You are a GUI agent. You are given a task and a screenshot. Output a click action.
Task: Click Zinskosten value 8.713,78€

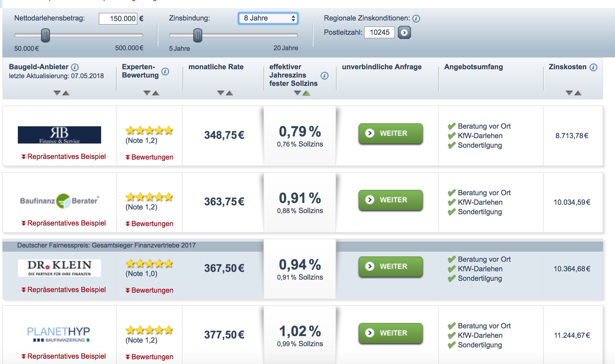572,136
